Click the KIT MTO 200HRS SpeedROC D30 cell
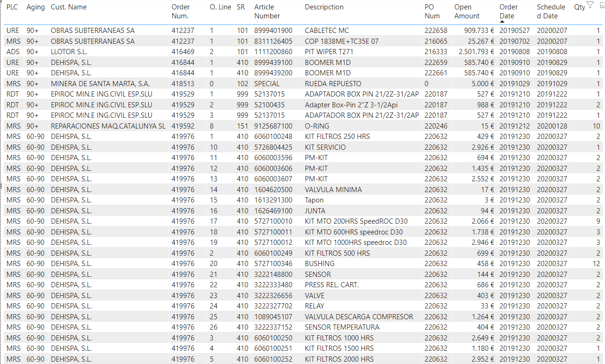Screen dimensions: 605x364 click(x=356, y=221)
